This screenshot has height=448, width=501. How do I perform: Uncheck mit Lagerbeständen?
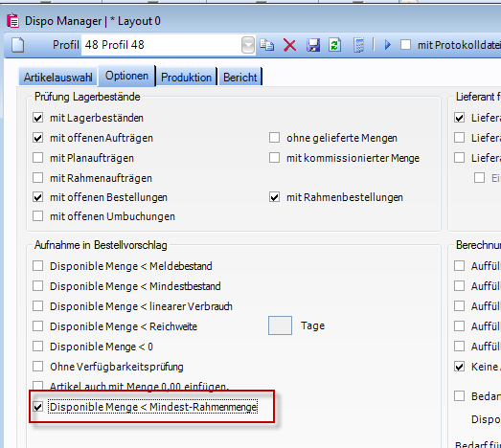point(38,118)
